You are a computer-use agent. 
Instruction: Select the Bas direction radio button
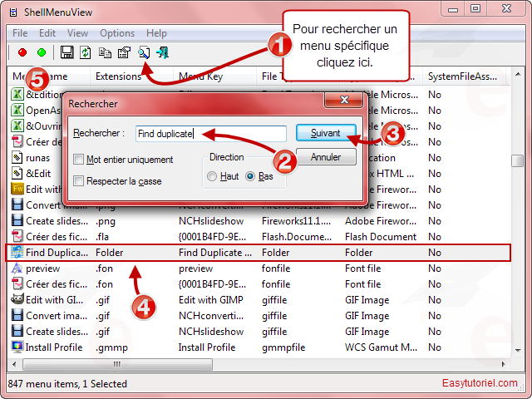coord(250,176)
